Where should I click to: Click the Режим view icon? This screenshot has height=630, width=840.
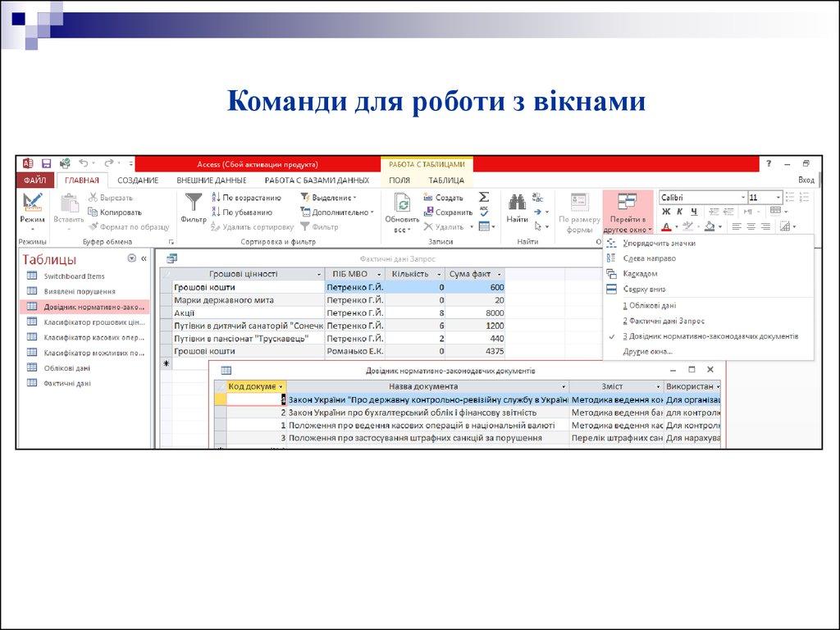click(x=33, y=203)
